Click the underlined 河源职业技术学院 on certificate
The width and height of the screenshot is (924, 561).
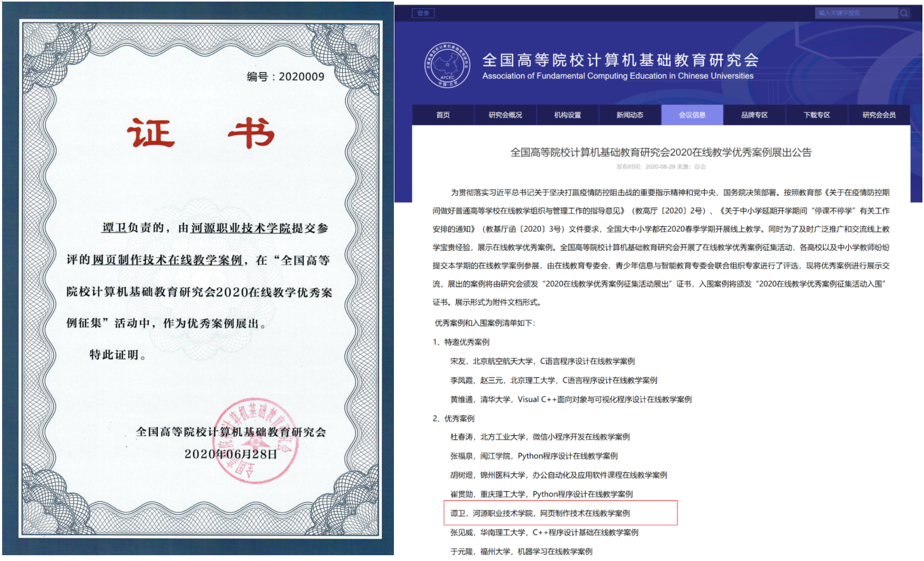point(240,228)
